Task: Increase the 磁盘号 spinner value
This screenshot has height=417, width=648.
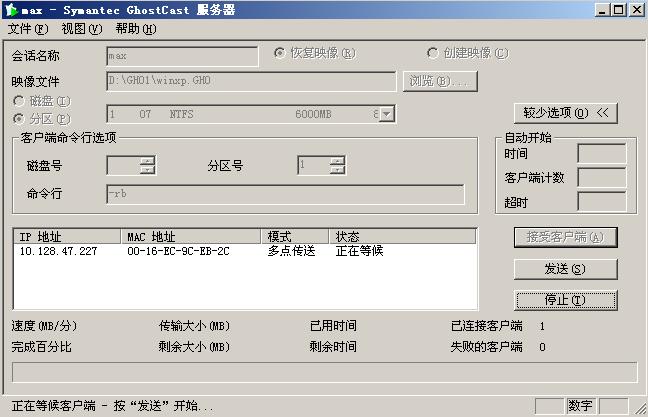Action: pyautogui.click(x=148, y=161)
